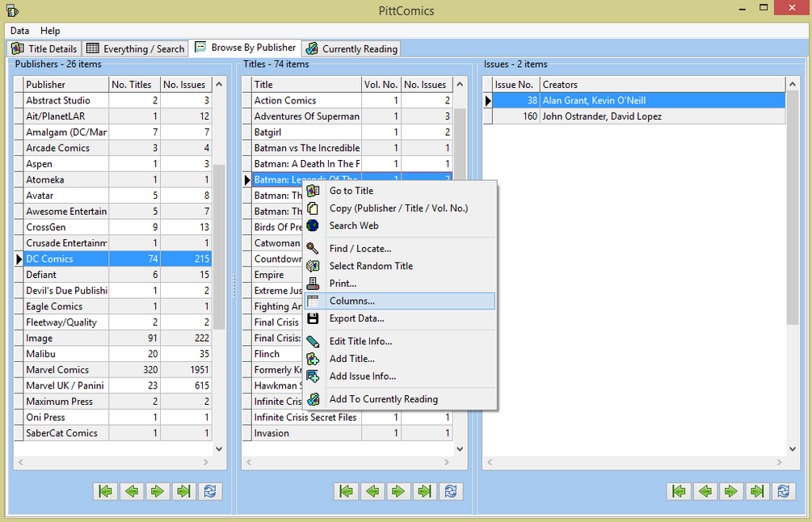Screen dimensions: 812x522
Task: Go to first record in Titles panel
Action: (347, 491)
